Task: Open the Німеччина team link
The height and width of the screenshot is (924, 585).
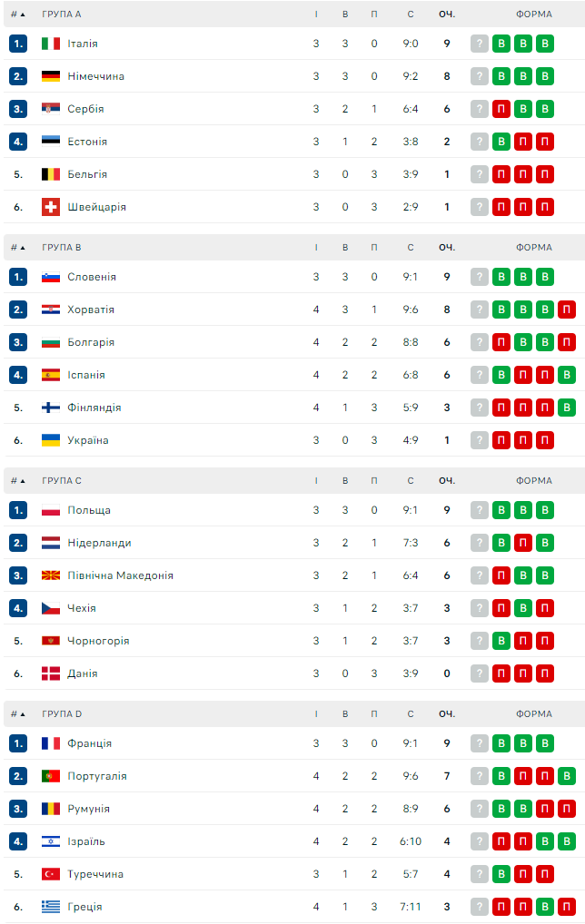Action: 95,76
